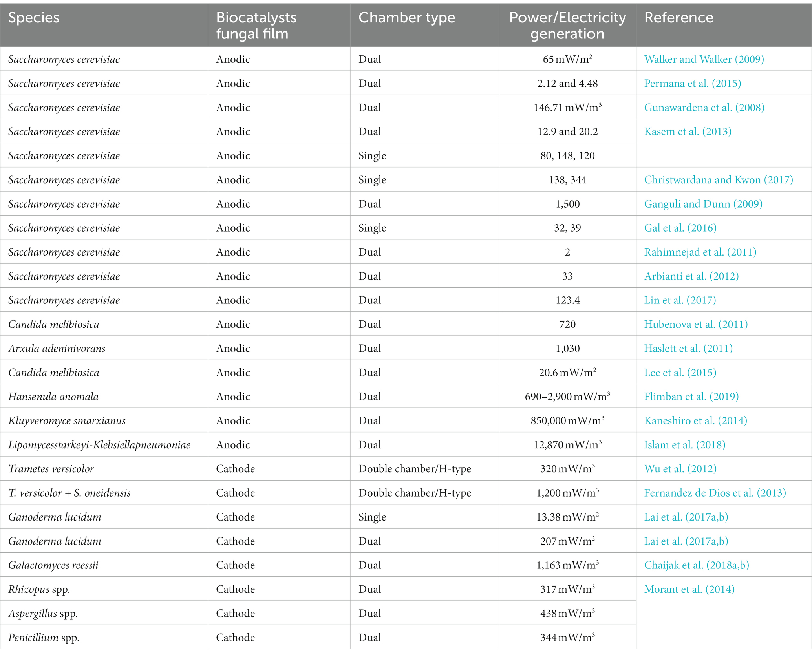Follow the Lee et al. (2015) link

coord(680,373)
